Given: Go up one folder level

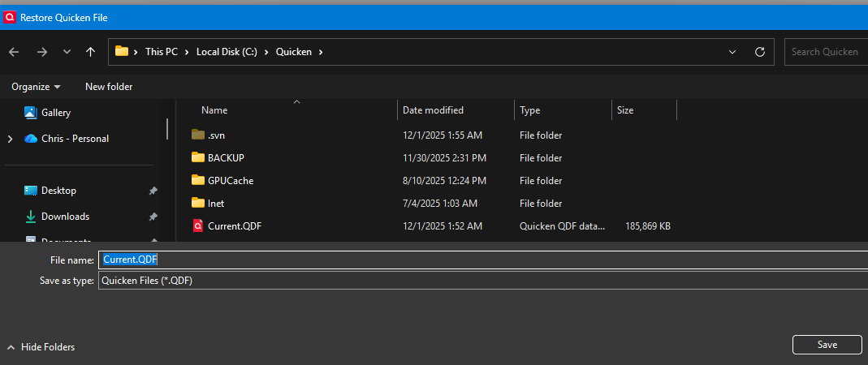Looking at the screenshot, I should [91, 52].
